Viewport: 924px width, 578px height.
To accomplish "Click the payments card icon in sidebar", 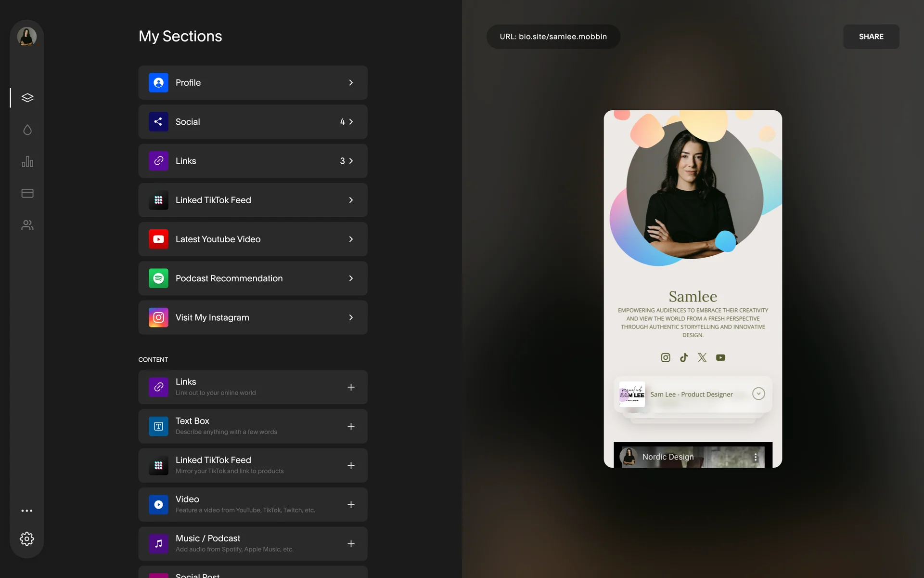I will 27,194.
